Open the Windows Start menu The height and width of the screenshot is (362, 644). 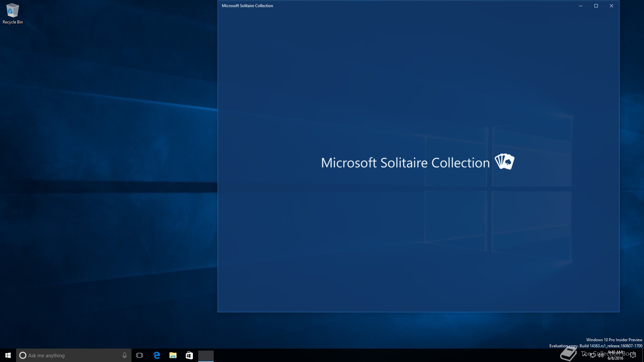pos(8,355)
